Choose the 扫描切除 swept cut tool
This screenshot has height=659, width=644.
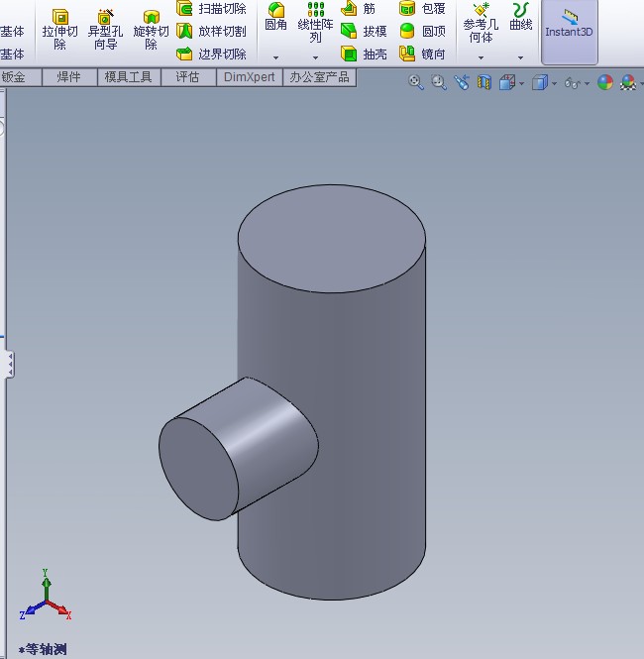pos(211,8)
